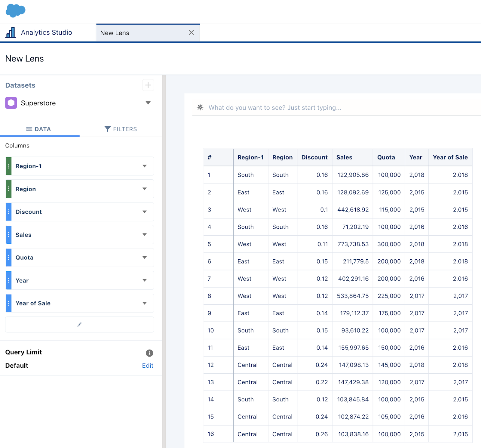The width and height of the screenshot is (481, 448).
Task: Open the Year of Sale column dropdown
Action: click(145, 303)
